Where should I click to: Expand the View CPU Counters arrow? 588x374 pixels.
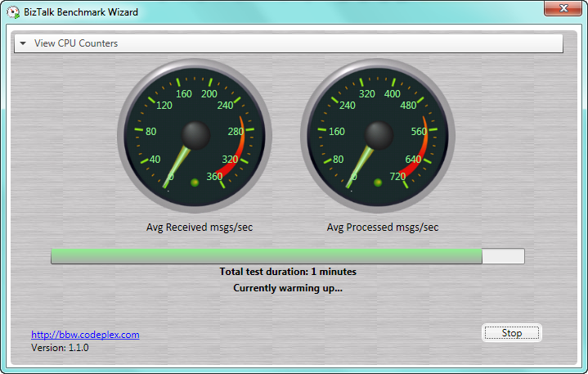pyautogui.click(x=24, y=43)
